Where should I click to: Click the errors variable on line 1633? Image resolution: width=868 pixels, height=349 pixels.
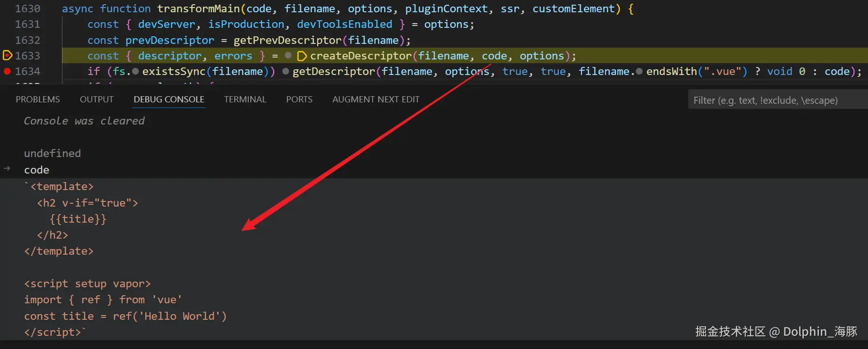tap(233, 56)
